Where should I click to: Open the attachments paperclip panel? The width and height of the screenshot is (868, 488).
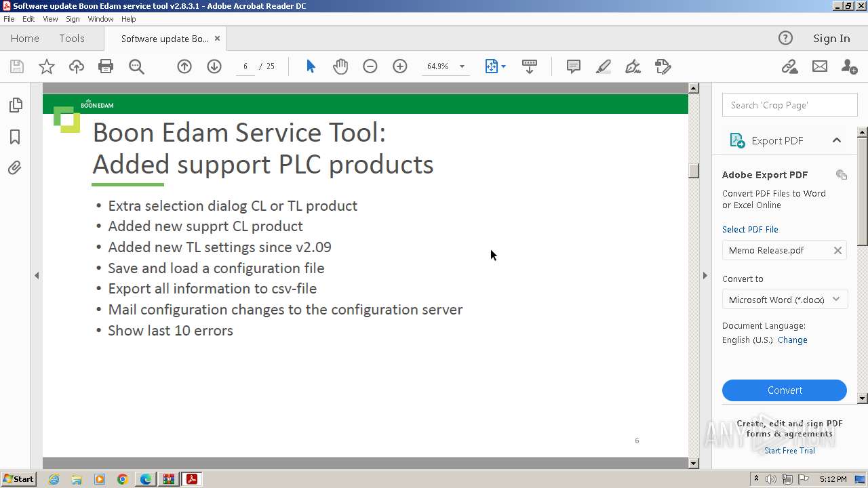[15, 167]
